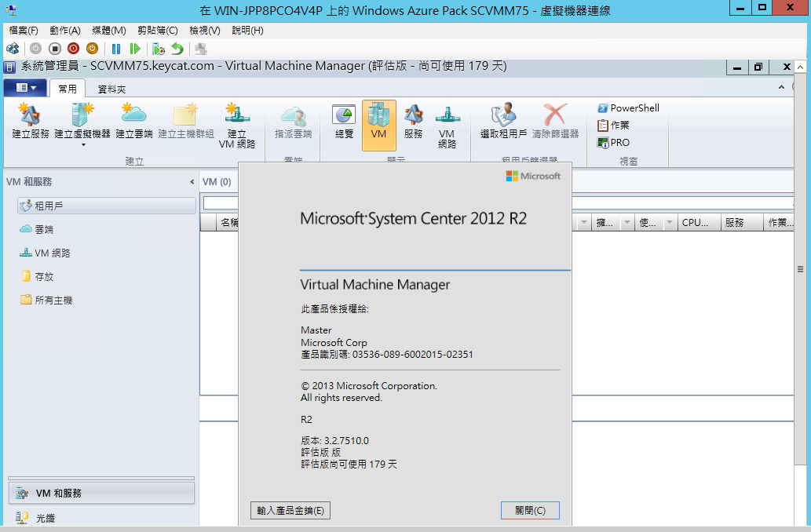Expand the 建立虛擬機器 dropdown arrow
The height and width of the screenshot is (532, 811).
(x=83, y=145)
